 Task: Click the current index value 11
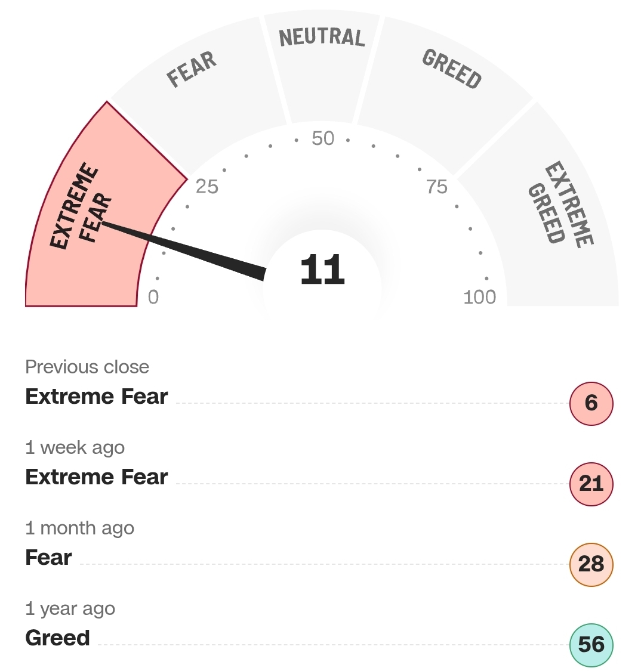coord(322,270)
